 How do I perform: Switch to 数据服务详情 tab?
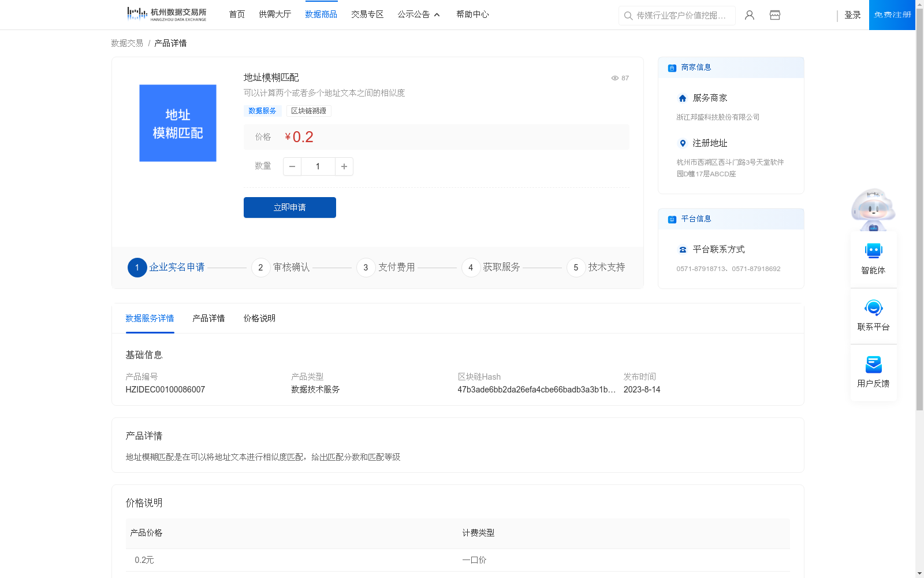click(150, 318)
